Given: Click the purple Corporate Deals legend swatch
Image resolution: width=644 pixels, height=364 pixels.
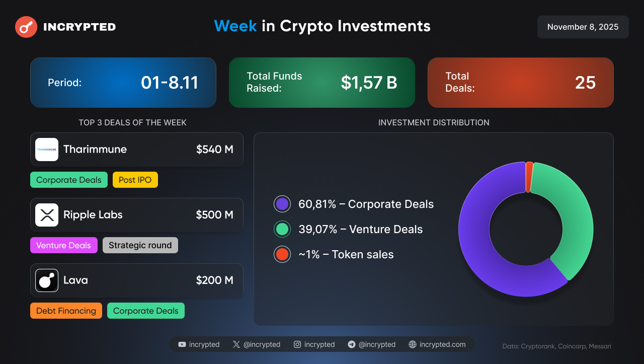Looking at the screenshot, I should [x=282, y=204].
